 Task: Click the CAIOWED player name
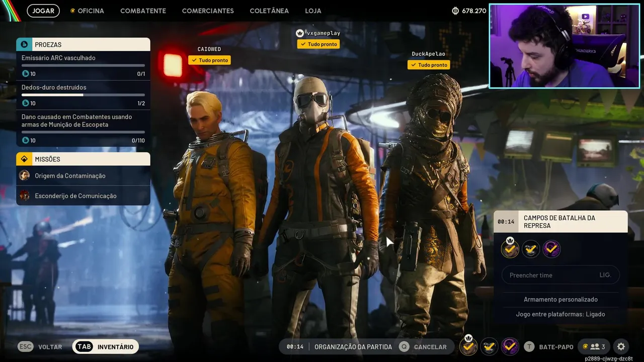click(x=209, y=49)
